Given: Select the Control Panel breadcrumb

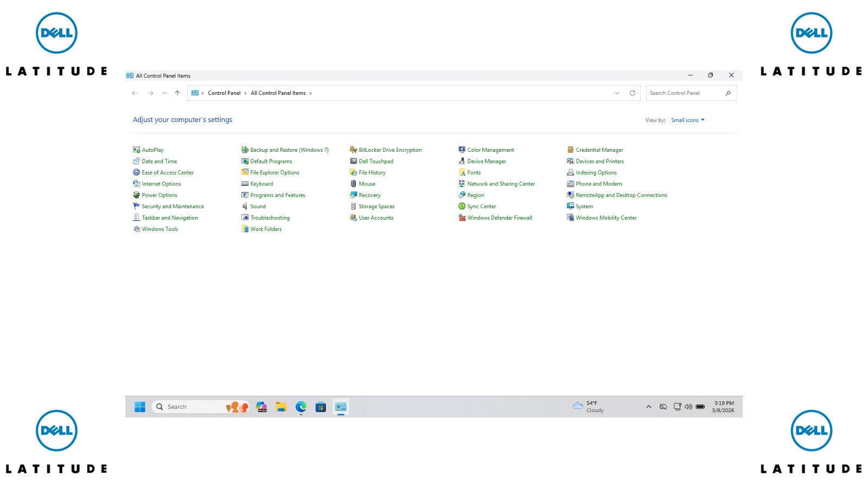Looking at the screenshot, I should (224, 93).
